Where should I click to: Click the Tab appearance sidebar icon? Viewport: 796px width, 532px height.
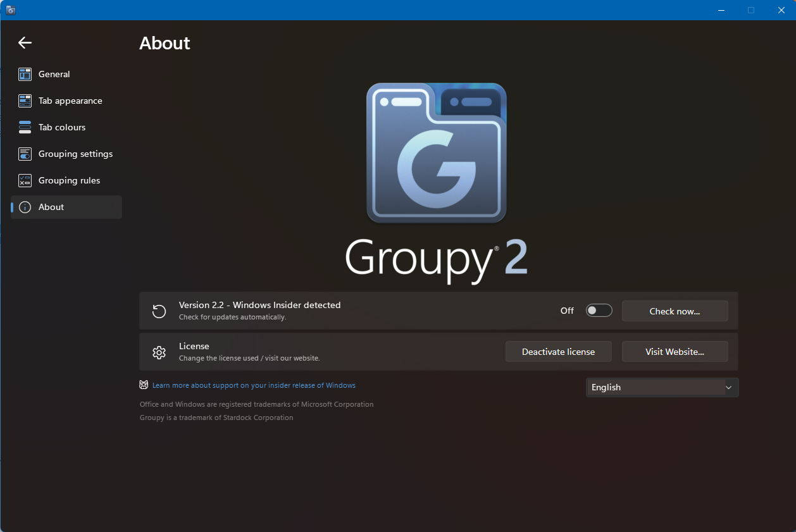pos(25,101)
